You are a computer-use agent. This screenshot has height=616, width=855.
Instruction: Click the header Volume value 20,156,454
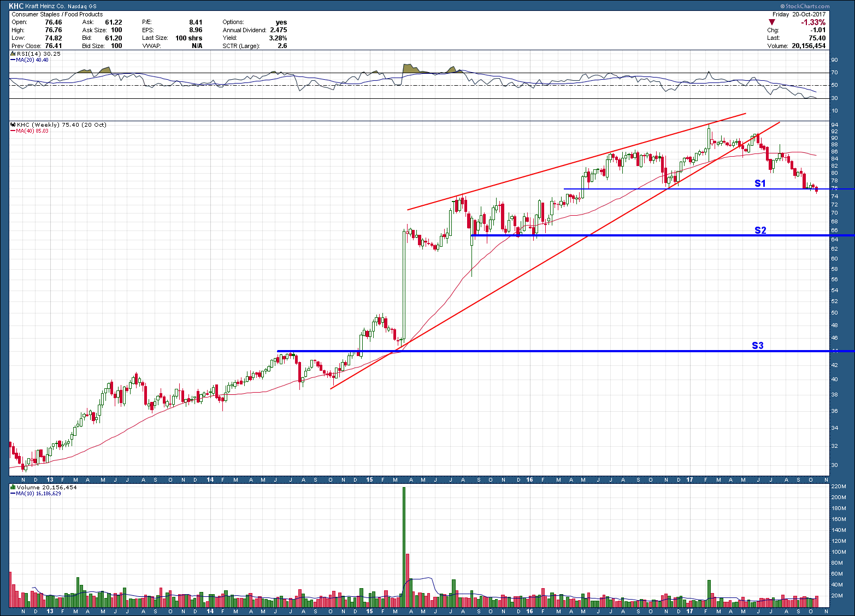point(809,46)
